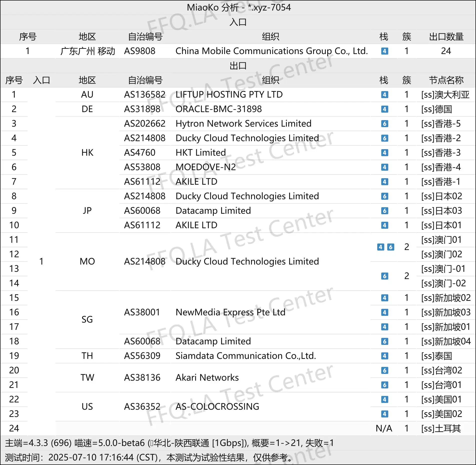This screenshot has width=476, height=465.
Task: Click the '节点名称' column header
Action: point(446,80)
